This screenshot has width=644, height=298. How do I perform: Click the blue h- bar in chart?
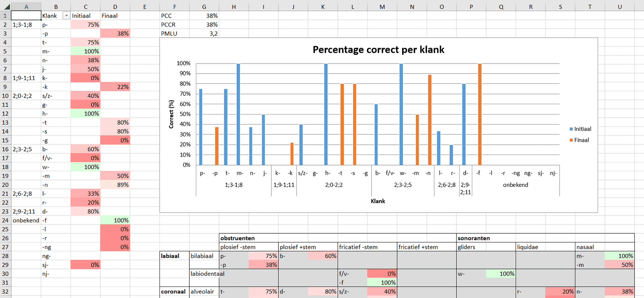(326, 114)
